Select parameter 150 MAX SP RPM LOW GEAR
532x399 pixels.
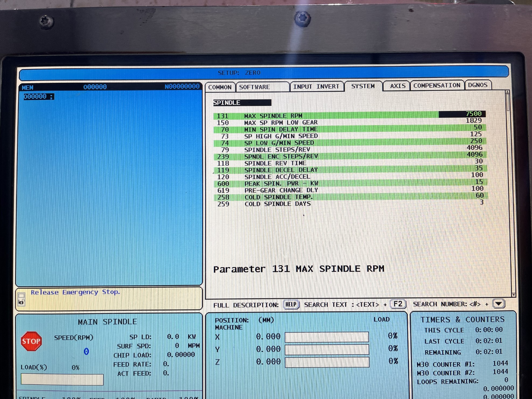[x=280, y=122]
